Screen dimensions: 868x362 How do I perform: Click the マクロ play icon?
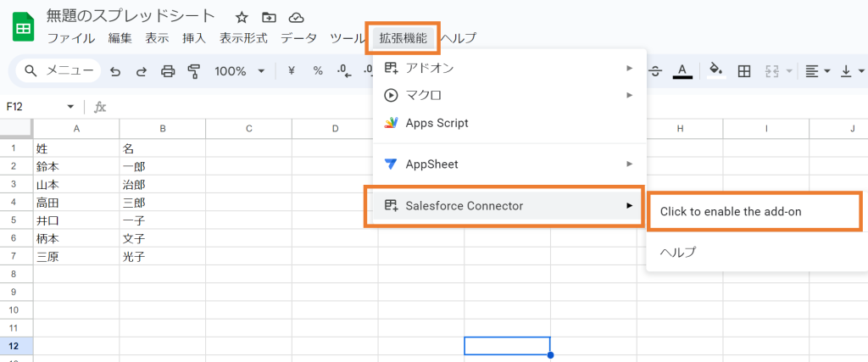pos(391,95)
